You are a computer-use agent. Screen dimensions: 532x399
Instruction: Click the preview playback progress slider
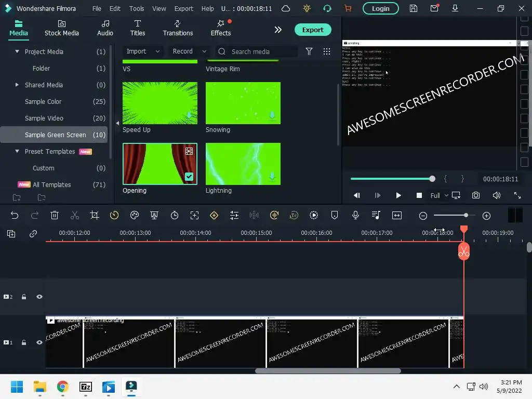(393, 179)
